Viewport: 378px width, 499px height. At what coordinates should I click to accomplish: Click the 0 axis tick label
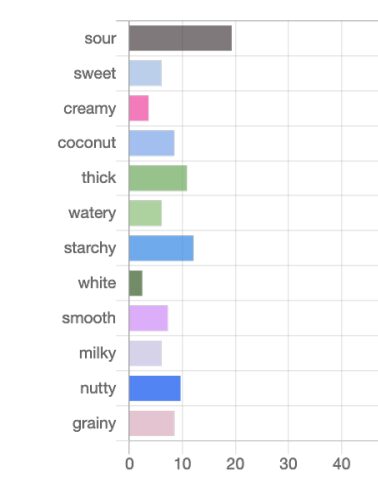[129, 464]
